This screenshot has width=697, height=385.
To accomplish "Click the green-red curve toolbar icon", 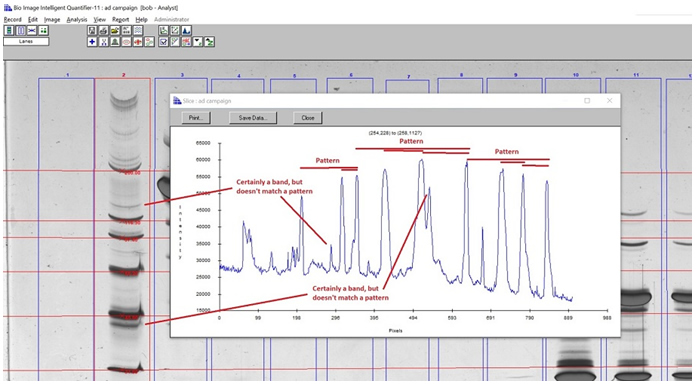I will pos(150,42).
